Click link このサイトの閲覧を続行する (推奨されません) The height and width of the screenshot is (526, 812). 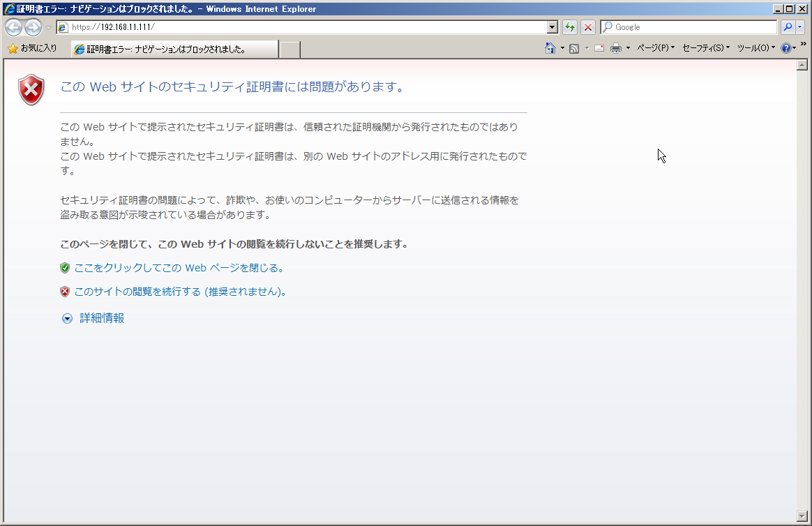[179, 292]
